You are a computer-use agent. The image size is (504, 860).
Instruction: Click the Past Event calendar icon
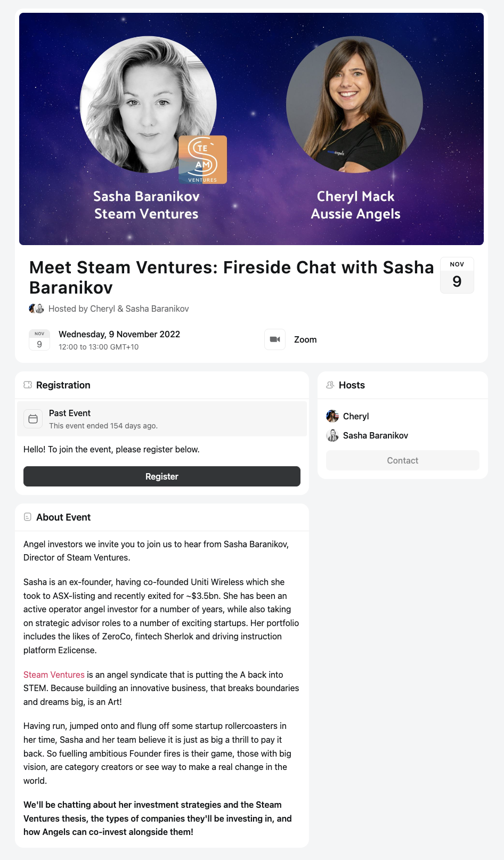pyautogui.click(x=33, y=419)
